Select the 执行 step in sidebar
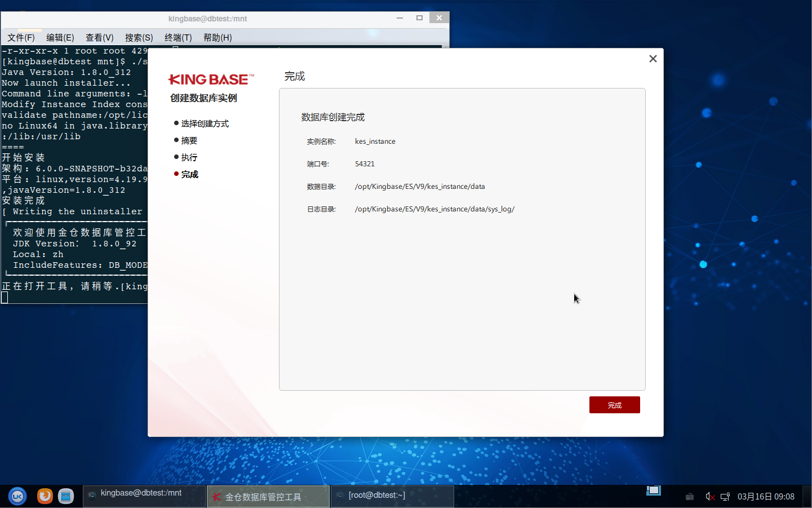 (189, 157)
